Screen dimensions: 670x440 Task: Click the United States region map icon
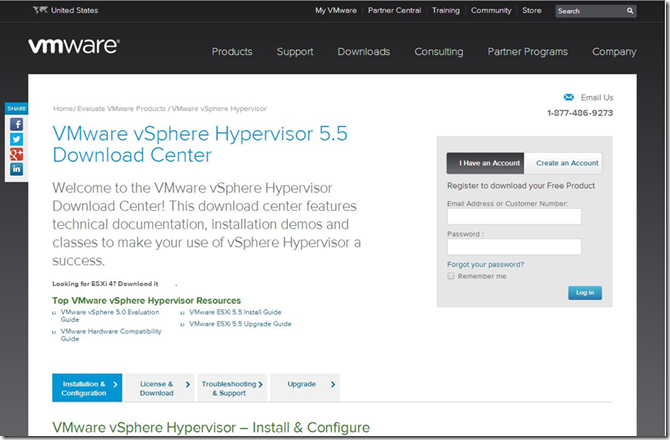click(40, 10)
